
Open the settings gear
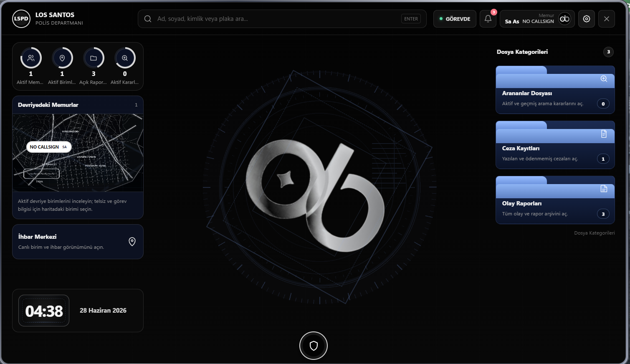(x=587, y=19)
